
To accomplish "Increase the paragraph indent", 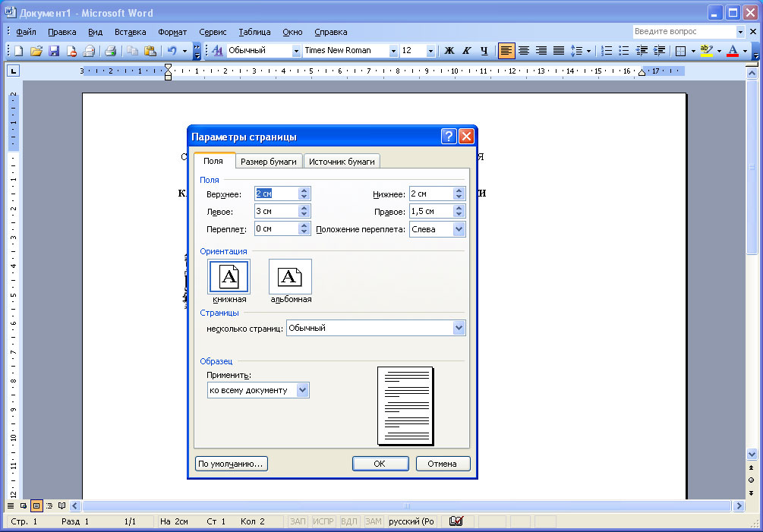I will pos(659,51).
